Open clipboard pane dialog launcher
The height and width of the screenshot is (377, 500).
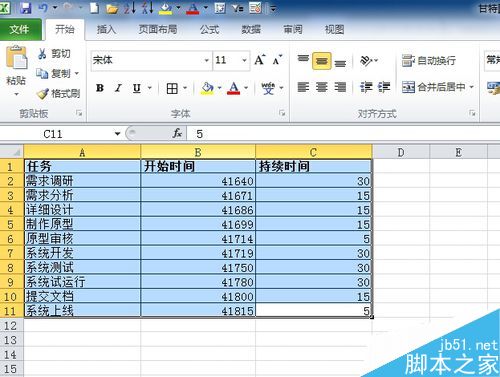pyautogui.click(x=79, y=113)
